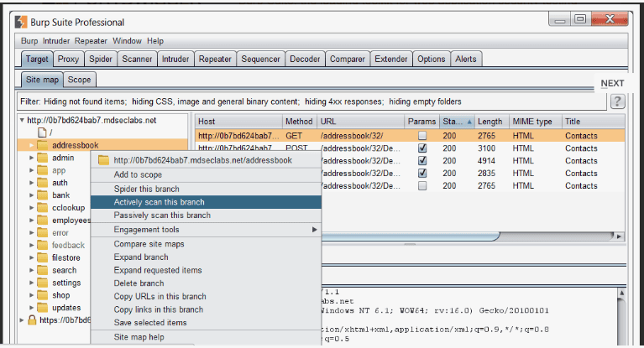Click horizontal scrollbar right arrow
The width and height of the screenshot is (644, 348).
(x=620, y=236)
